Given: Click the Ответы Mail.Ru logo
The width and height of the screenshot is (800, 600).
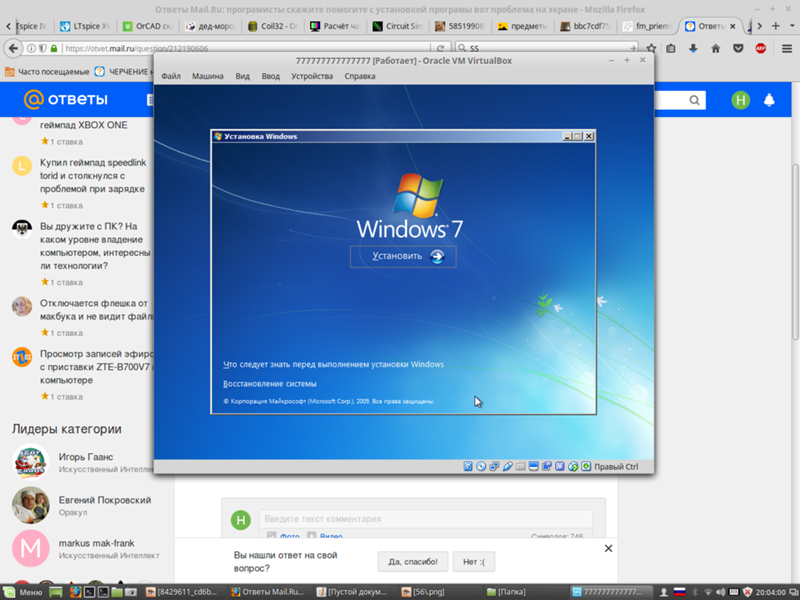Looking at the screenshot, I should [x=66, y=99].
